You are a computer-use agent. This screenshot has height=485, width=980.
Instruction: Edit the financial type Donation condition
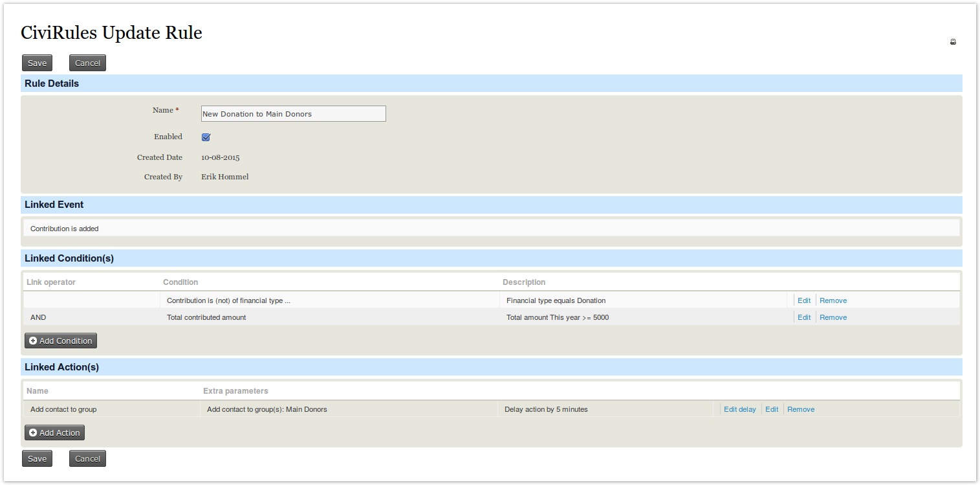tap(803, 300)
